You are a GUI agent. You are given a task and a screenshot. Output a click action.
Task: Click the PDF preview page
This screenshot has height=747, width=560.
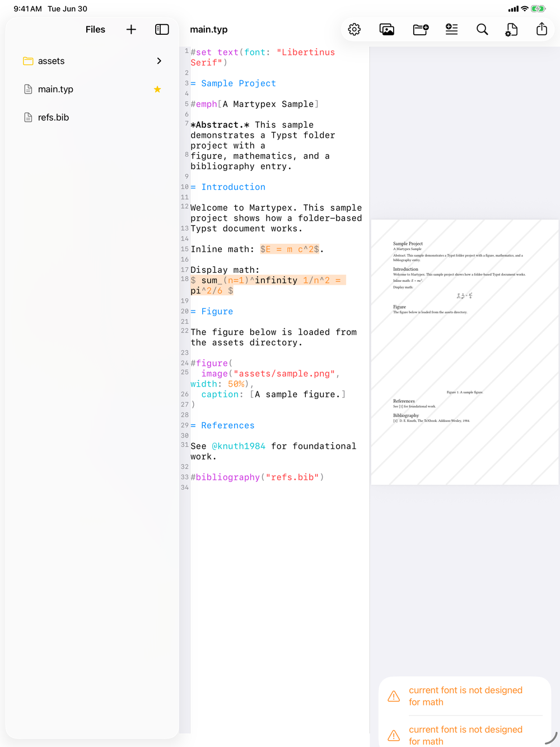point(465,352)
